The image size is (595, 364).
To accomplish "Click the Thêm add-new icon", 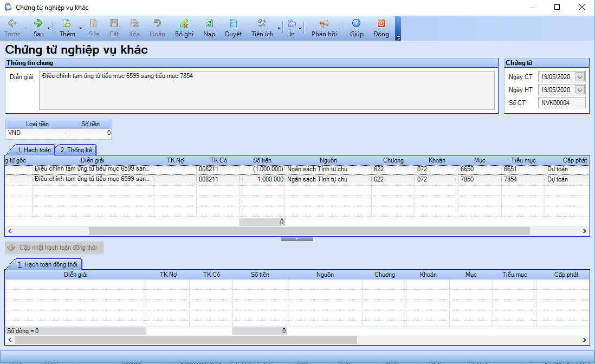I will click(x=67, y=24).
